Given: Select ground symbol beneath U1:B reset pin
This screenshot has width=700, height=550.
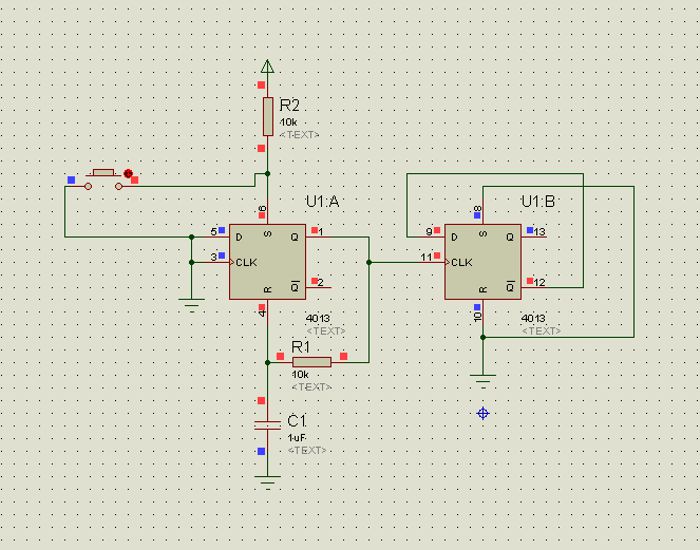Looking at the screenshot, I should [x=483, y=382].
